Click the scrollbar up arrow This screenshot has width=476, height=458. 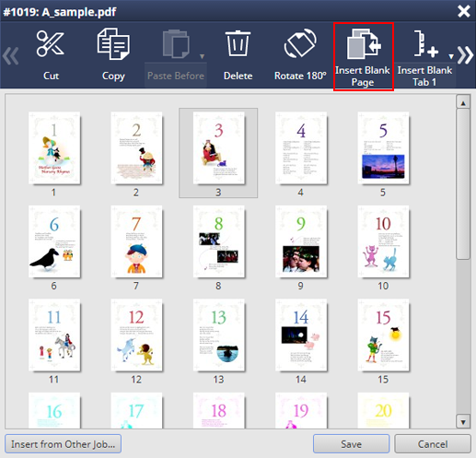(x=463, y=102)
